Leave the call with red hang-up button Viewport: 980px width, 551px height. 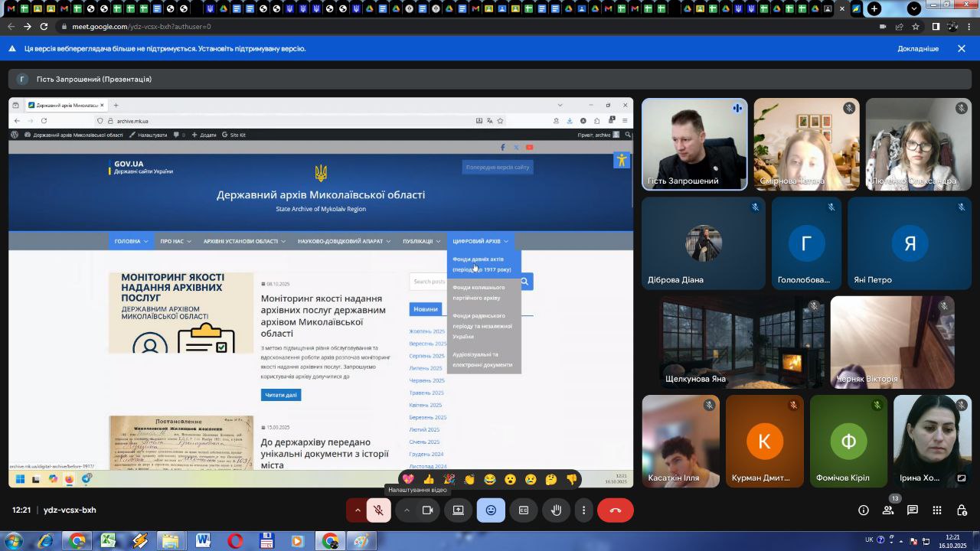click(615, 510)
